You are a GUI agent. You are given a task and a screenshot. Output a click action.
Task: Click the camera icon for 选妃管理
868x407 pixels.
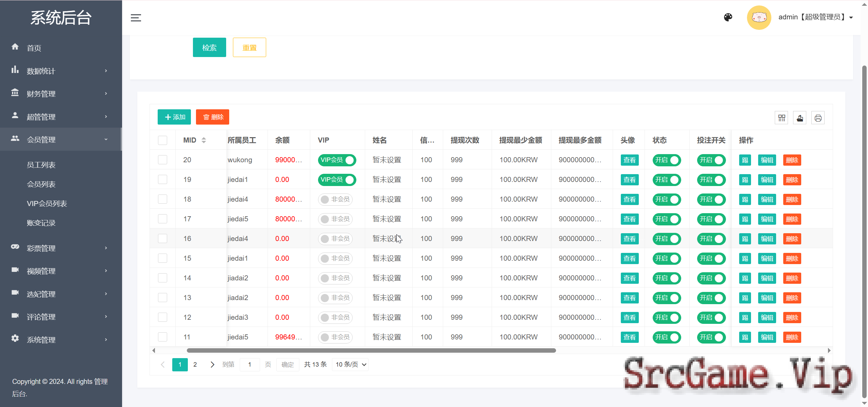tap(15, 292)
